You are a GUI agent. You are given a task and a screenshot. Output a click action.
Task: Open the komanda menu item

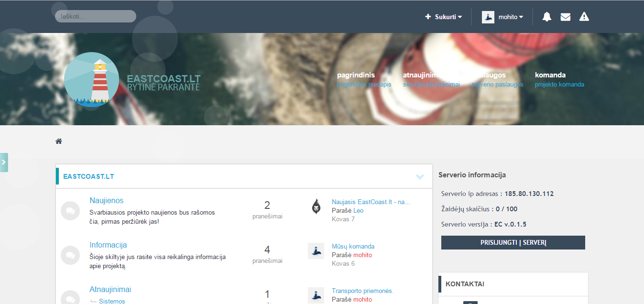tap(559, 79)
